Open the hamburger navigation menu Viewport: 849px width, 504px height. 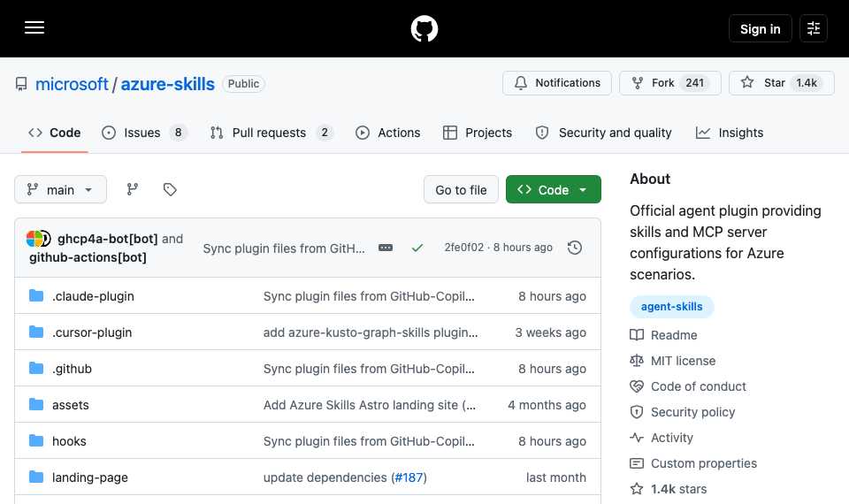click(34, 28)
